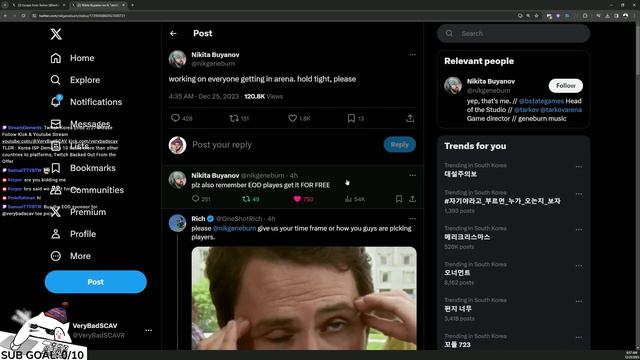Open more options on the EOD reply
This screenshot has width=640, height=360.
412,175
